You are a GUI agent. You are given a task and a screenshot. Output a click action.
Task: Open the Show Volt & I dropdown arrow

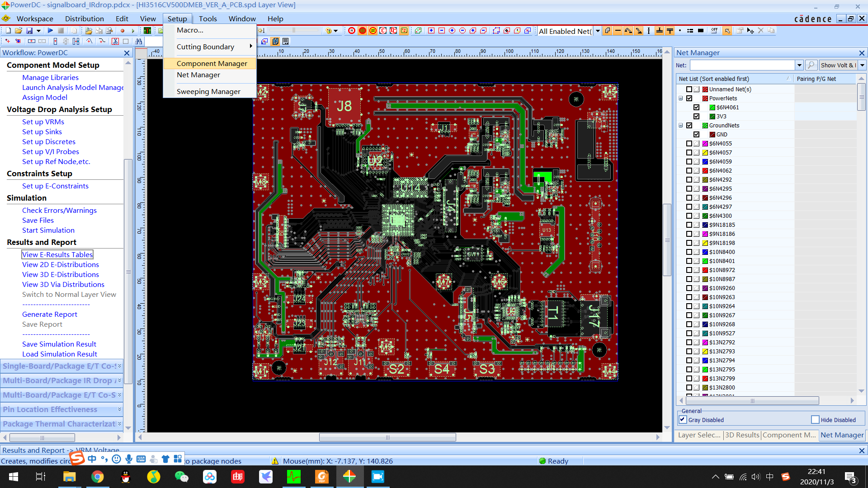862,65
